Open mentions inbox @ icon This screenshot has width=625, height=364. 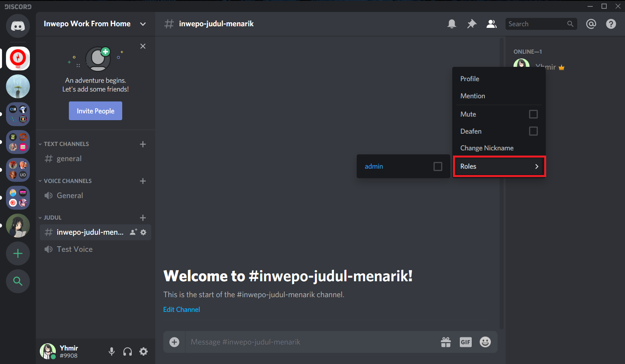(x=591, y=24)
